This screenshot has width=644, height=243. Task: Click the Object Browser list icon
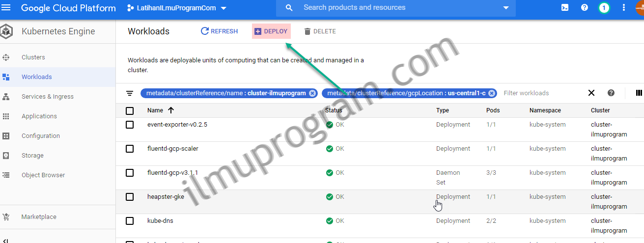[6, 175]
